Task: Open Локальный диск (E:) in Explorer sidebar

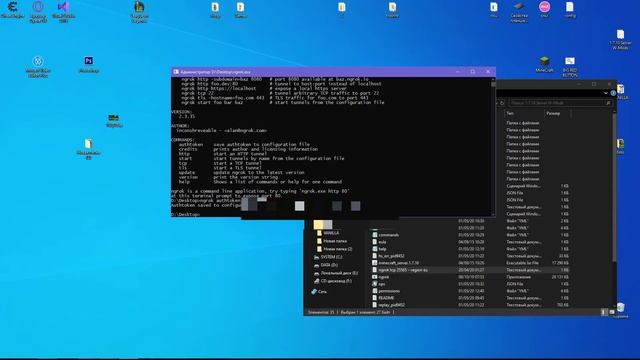Action: point(336,273)
